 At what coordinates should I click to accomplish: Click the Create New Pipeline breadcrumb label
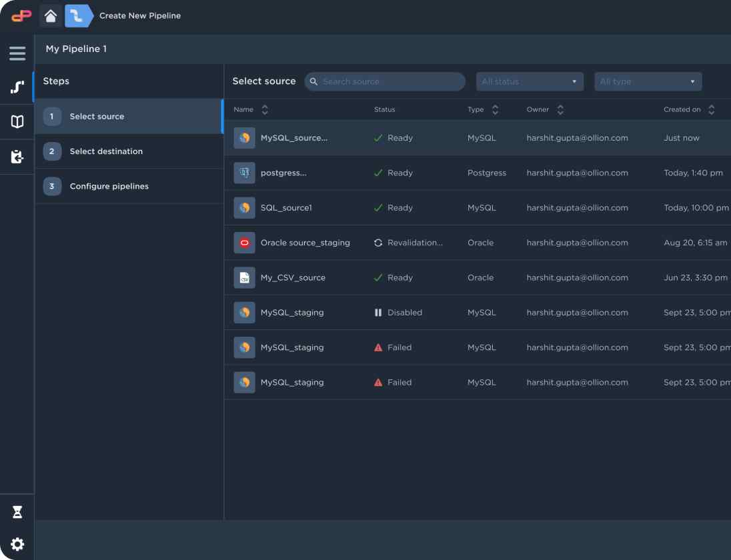(140, 16)
